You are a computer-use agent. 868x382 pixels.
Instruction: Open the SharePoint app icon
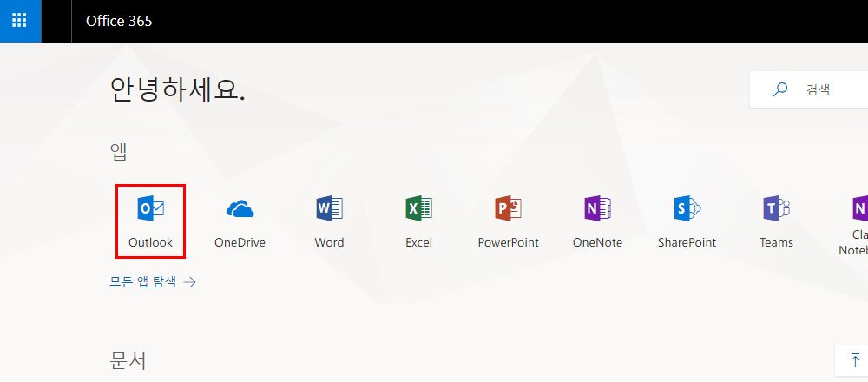pos(687,208)
